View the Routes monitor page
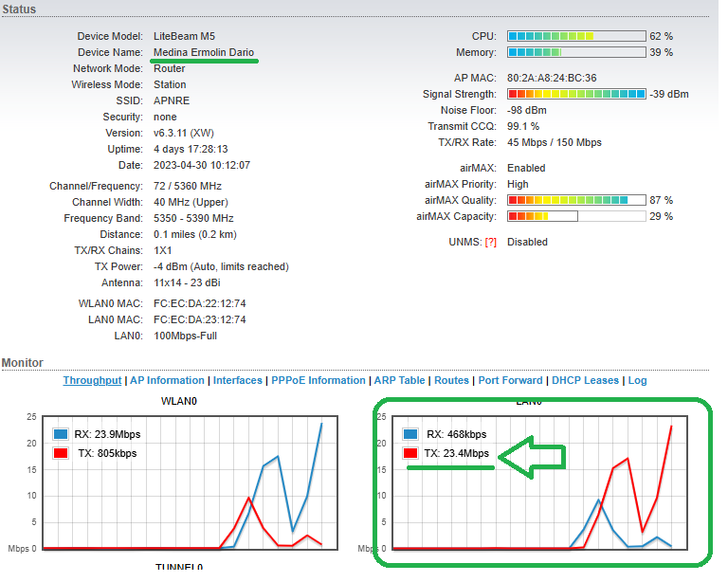The width and height of the screenshot is (728, 582). (x=451, y=380)
